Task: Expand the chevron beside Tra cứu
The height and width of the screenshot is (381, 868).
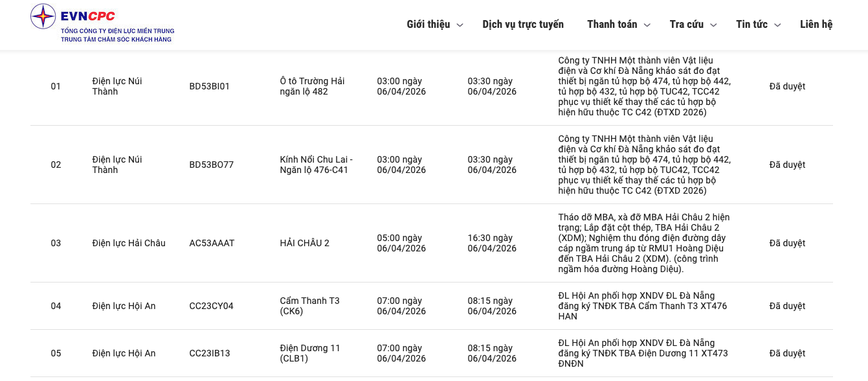Action: pos(713,25)
